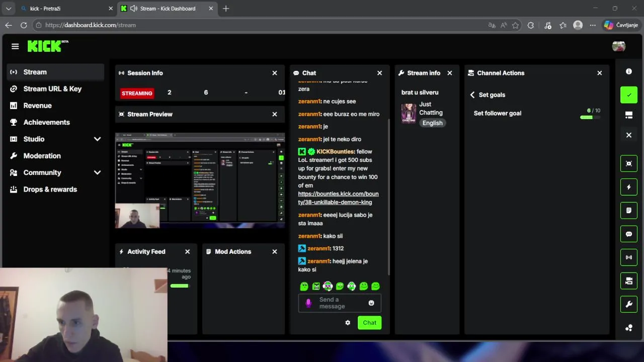Click the layout icon in right toolbar
The image size is (644, 362).
629,115
